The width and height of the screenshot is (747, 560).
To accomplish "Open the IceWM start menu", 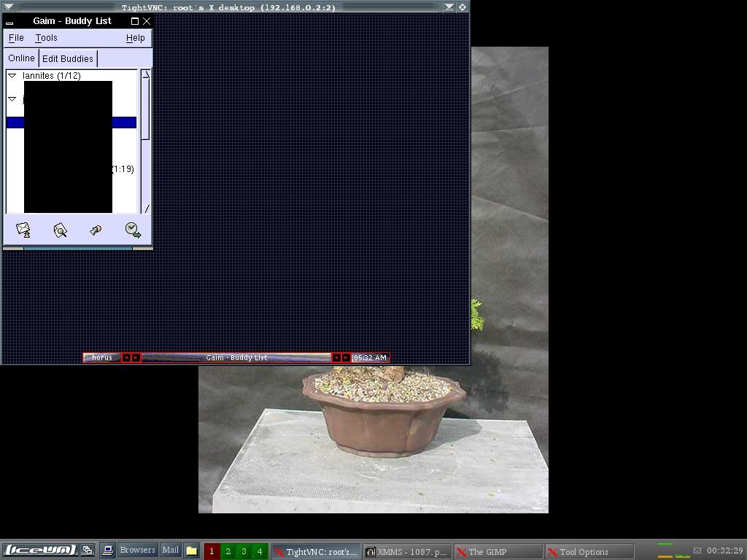I will pos(39,551).
